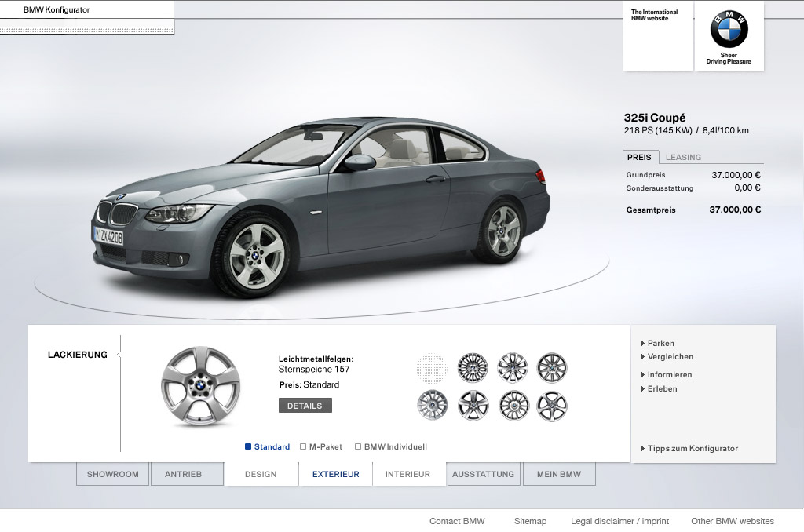
Task: Open Other BMW websites link
Action: point(733,521)
